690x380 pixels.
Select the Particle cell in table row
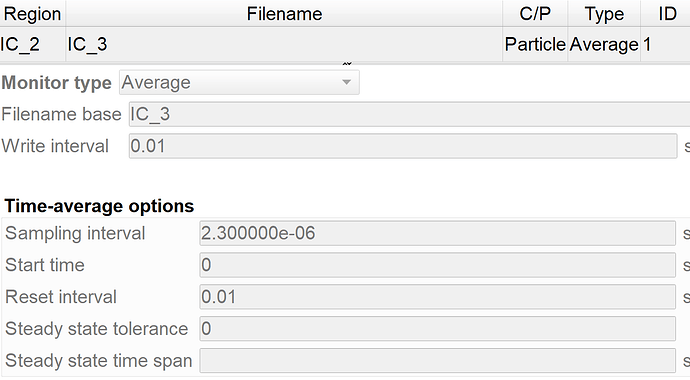(x=535, y=44)
